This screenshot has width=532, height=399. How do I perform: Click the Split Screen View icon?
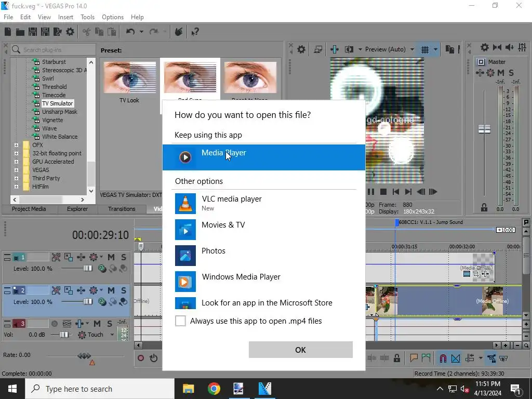coord(349,49)
